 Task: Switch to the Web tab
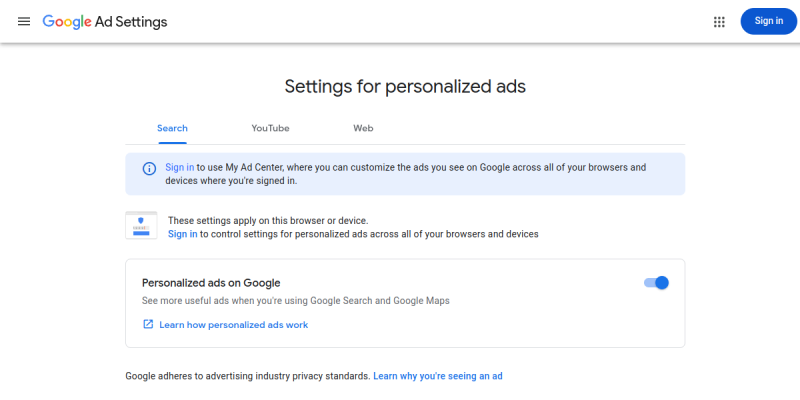pos(363,129)
